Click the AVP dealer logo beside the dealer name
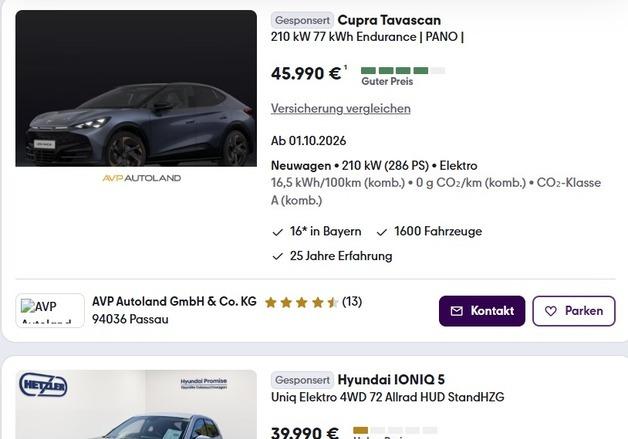The height and width of the screenshot is (439, 628). (x=50, y=310)
